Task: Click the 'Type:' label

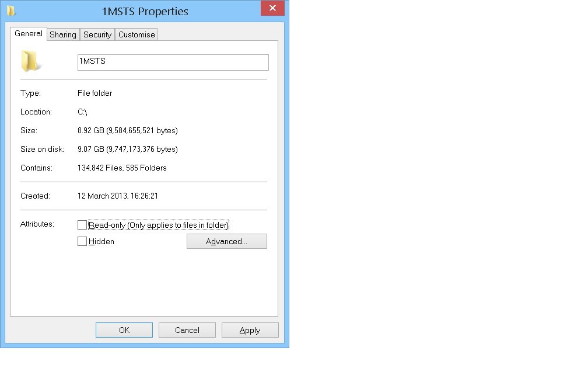Action: click(x=30, y=93)
